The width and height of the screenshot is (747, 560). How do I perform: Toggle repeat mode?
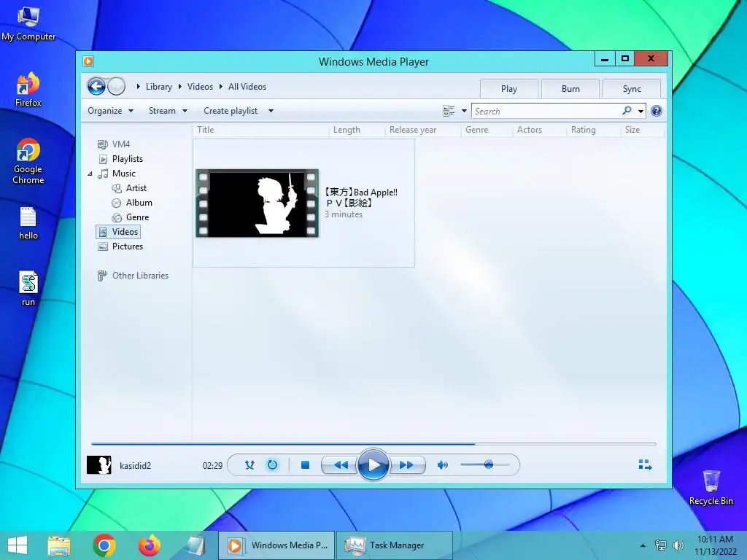click(273, 465)
